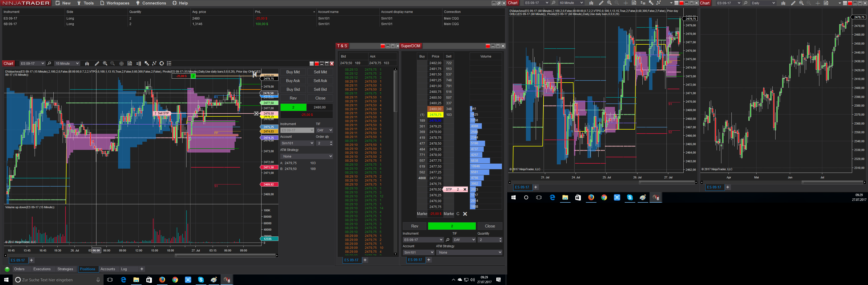Open the Workspaces menu
The width and height of the screenshot is (868, 285).
115,3
